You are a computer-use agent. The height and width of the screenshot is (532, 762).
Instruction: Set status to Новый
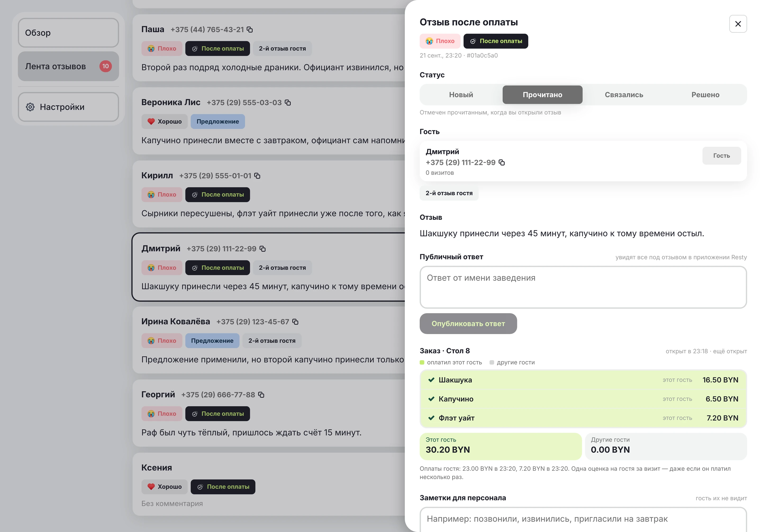coord(461,94)
